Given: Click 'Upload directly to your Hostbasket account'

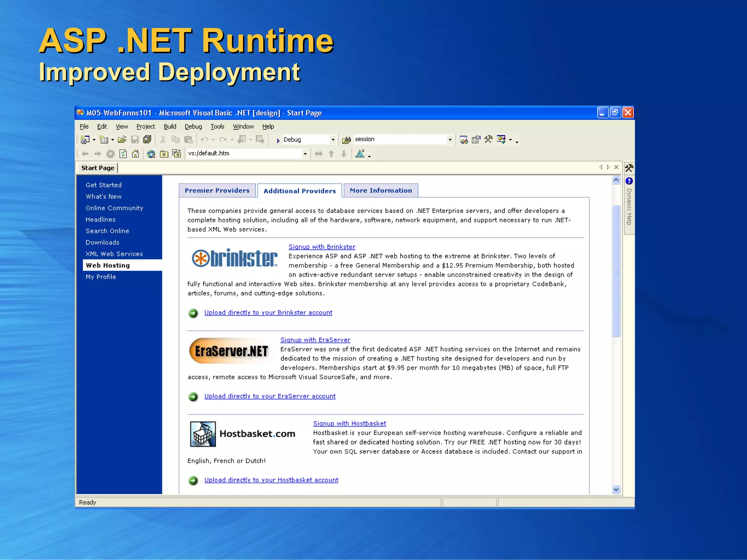Looking at the screenshot, I should (x=271, y=480).
